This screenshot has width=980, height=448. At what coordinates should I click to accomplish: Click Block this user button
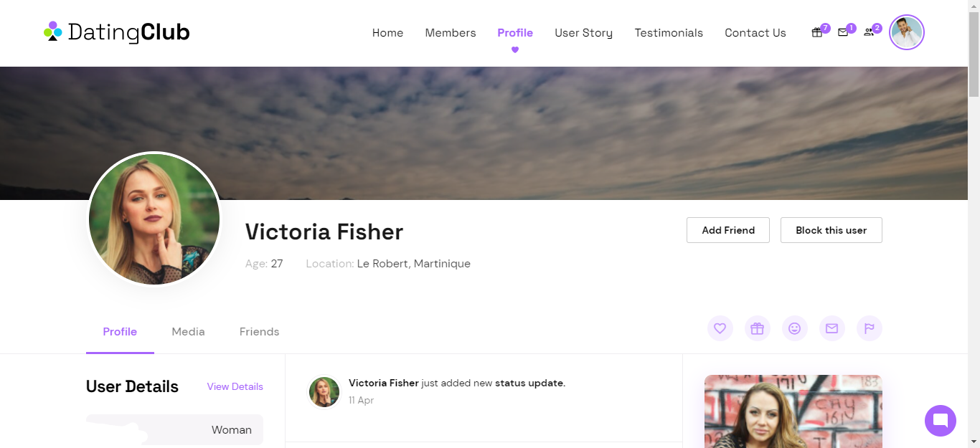click(831, 230)
